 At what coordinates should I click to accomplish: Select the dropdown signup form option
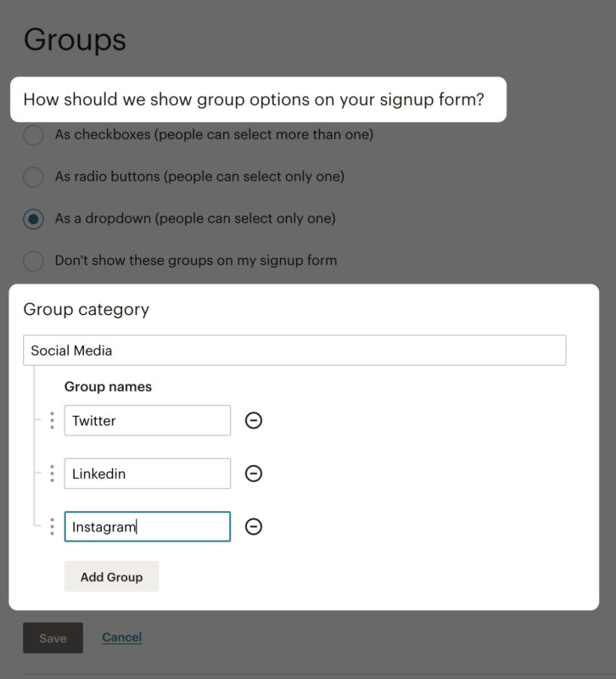[x=33, y=219]
